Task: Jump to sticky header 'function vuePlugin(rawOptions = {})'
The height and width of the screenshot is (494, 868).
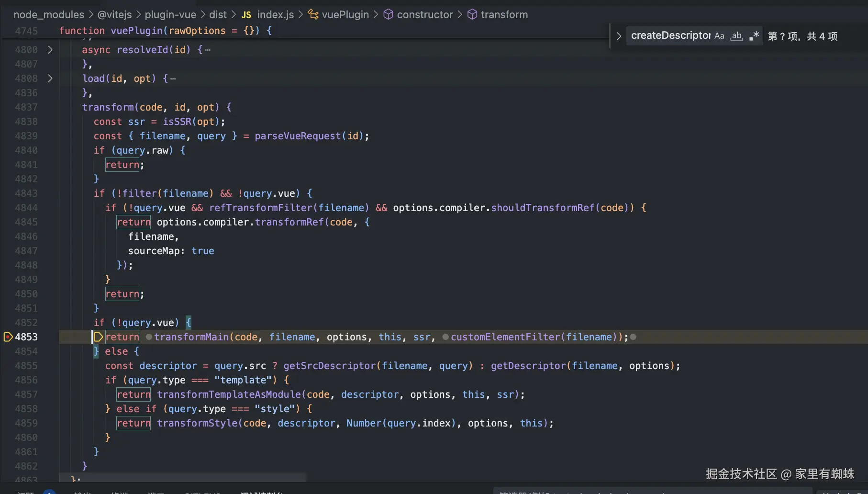Action: [166, 31]
